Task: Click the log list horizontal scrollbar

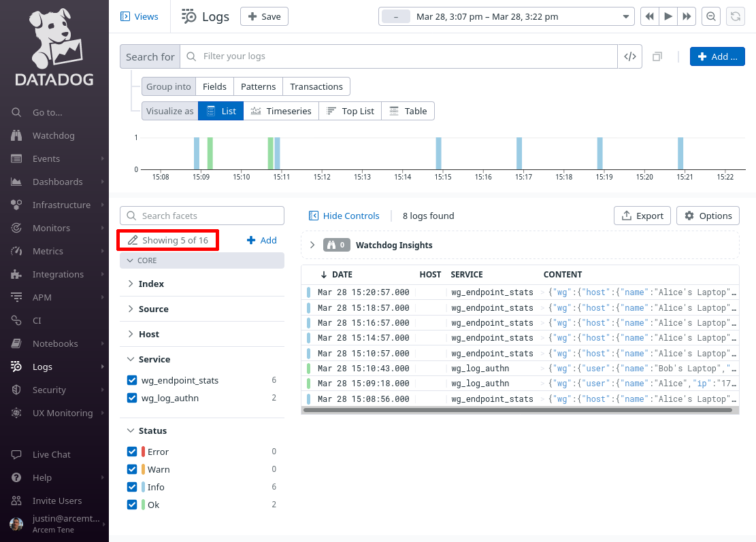Action: point(518,411)
